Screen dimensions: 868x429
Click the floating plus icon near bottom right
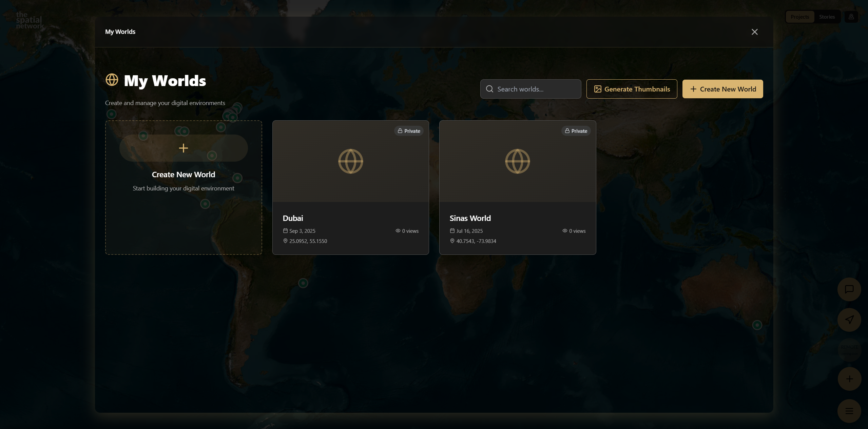[x=849, y=379]
